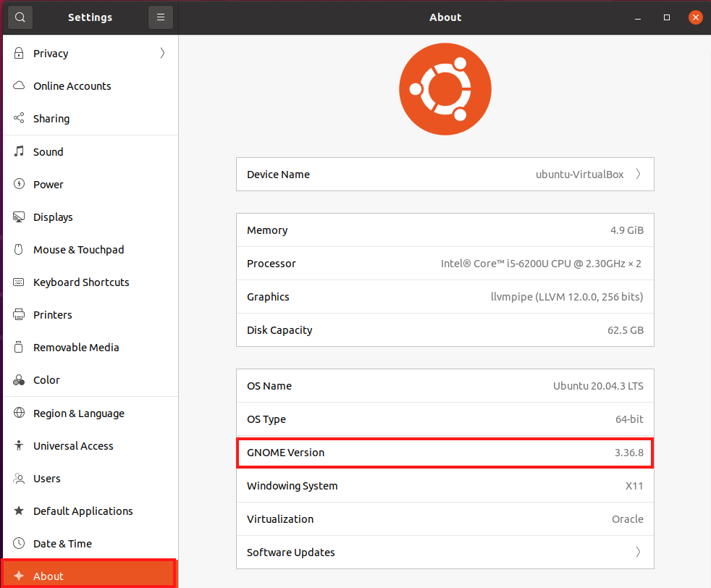The image size is (711, 588).
Task: Click the llvmpipe graphics value
Action: point(567,297)
